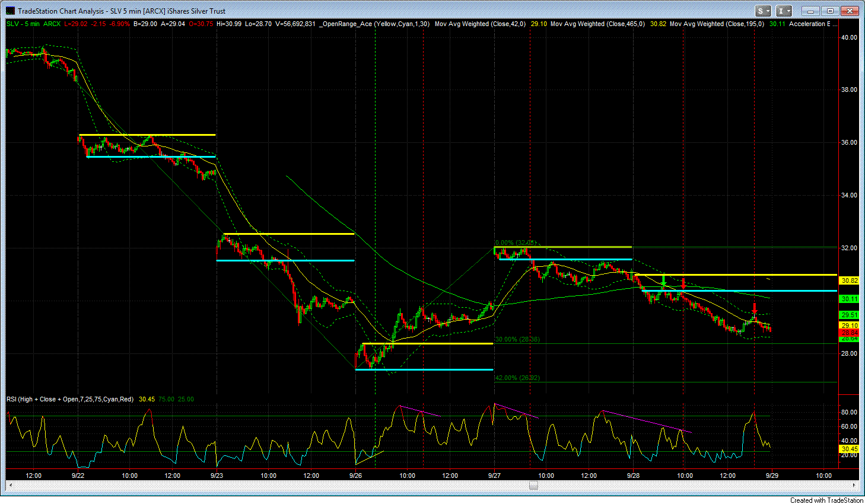Click the B=29.00 bid value
Viewport: 865px width, 504px height.
pyautogui.click(x=145, y=24)
